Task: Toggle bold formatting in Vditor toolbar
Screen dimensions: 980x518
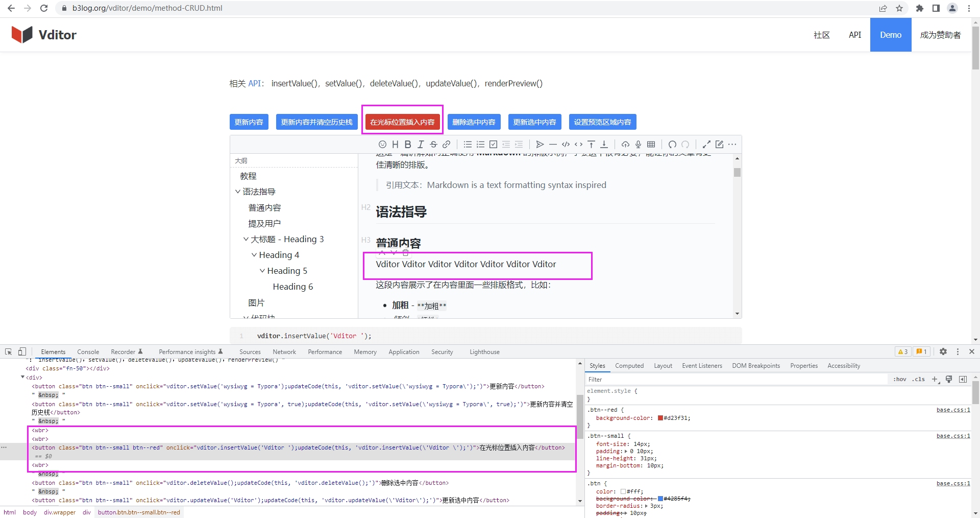Action: [x=408, y=145]
